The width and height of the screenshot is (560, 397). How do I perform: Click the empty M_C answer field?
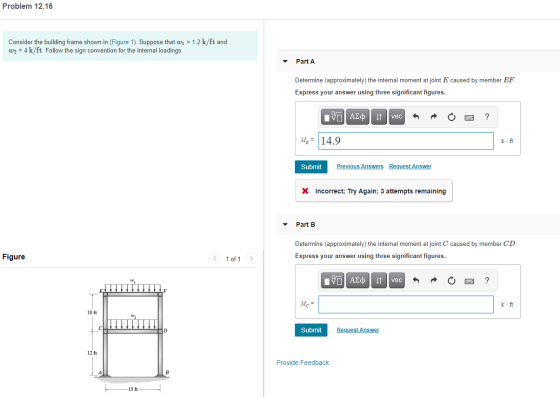pos(406,305)
